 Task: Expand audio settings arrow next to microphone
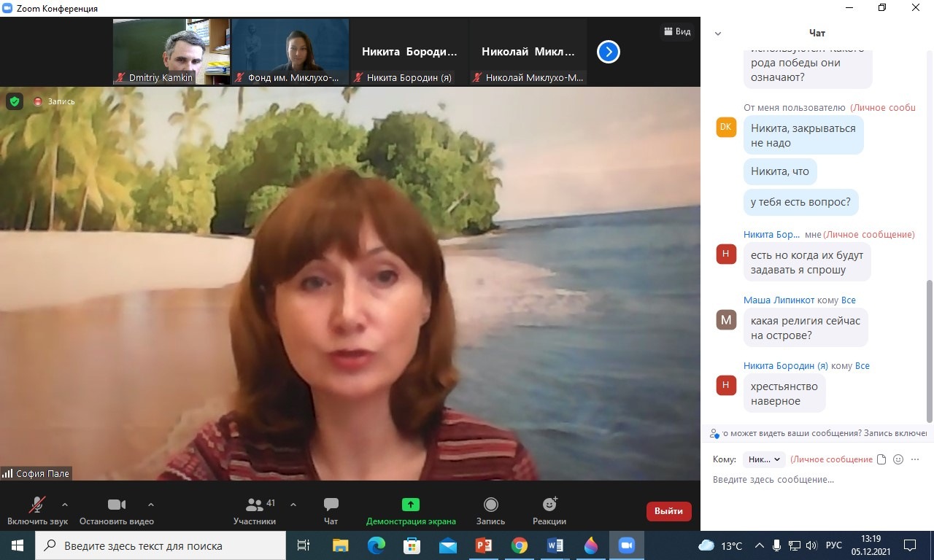click(65, 504)
